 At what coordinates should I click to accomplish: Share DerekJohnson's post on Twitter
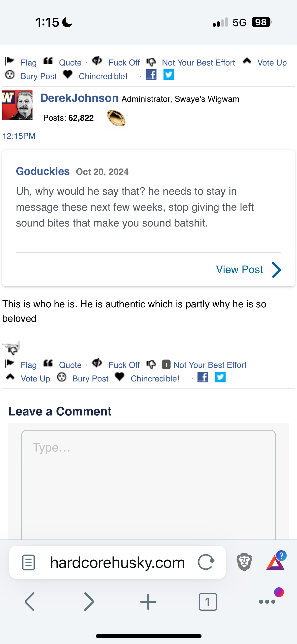pos(220,377)
